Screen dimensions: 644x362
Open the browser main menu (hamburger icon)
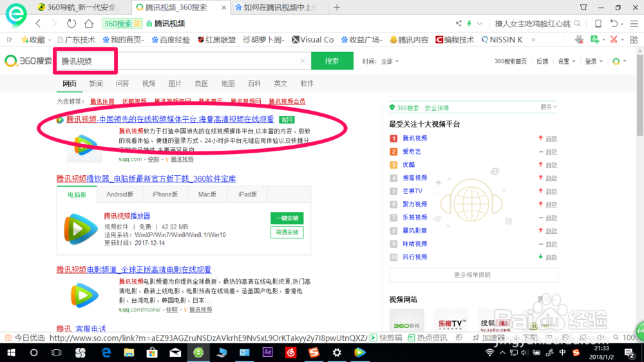[x=634, y=24]
